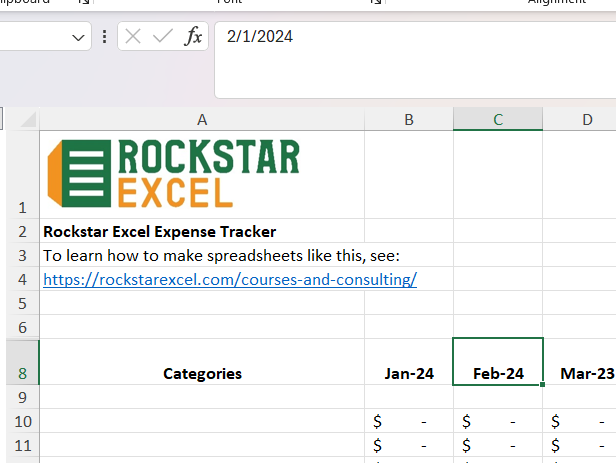Screen dimensions: 616x463
Task: Open the Clipboard dialog launcher icon
Action: 84,3
